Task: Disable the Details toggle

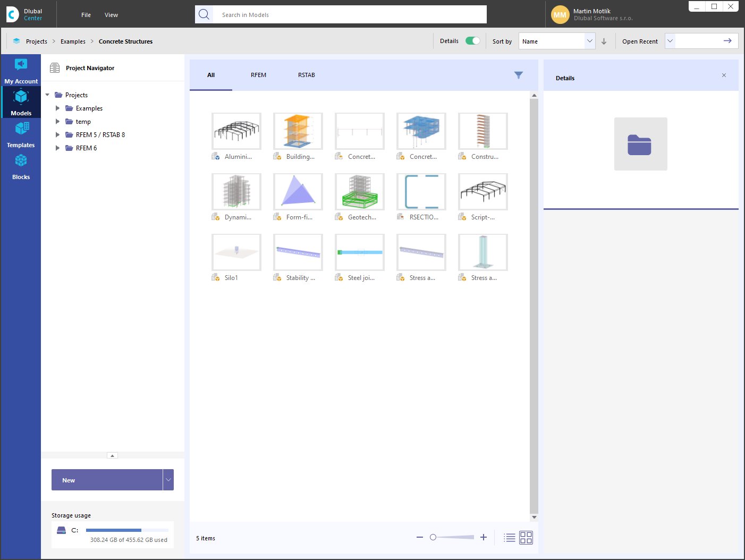Action: 472,40
